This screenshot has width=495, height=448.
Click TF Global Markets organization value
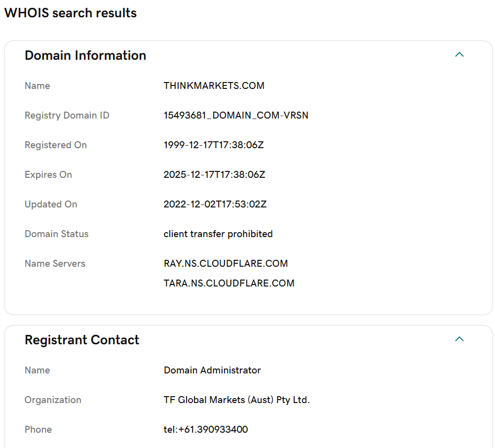click(236, 400)
